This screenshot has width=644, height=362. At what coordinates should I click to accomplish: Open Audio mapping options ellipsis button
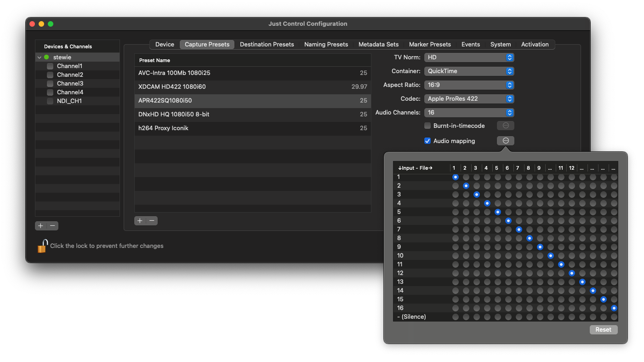click(506, 141)
